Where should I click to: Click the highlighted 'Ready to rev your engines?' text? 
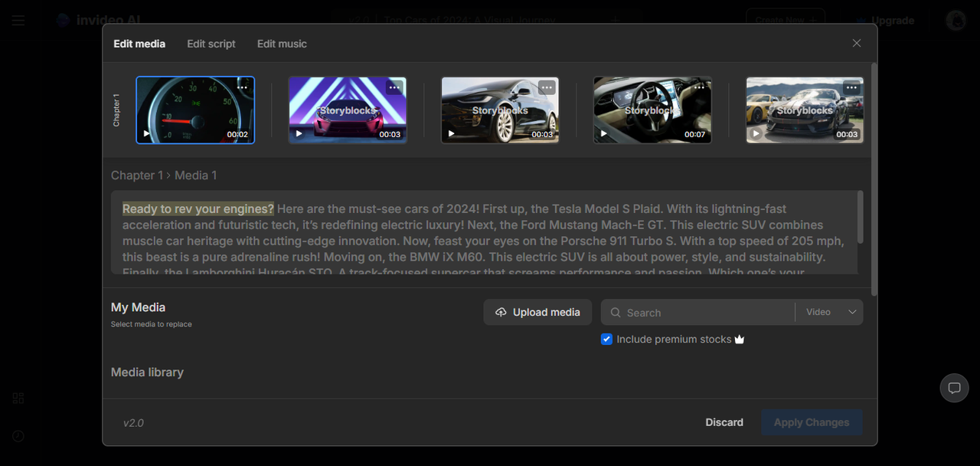pos(198,208)
